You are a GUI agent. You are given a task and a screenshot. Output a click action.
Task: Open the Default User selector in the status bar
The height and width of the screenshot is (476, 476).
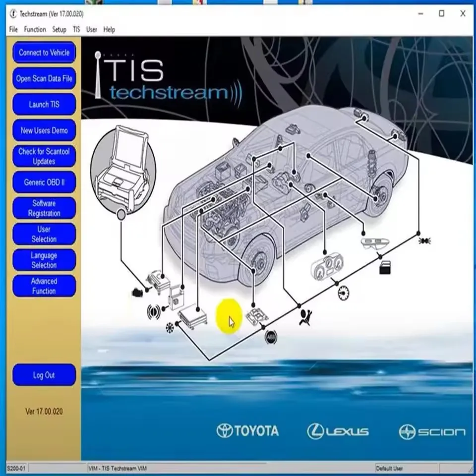[x=407, y=468]
